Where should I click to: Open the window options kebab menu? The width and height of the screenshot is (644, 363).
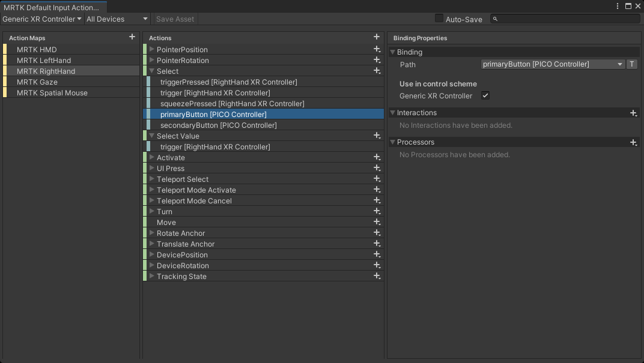(618, 6)
